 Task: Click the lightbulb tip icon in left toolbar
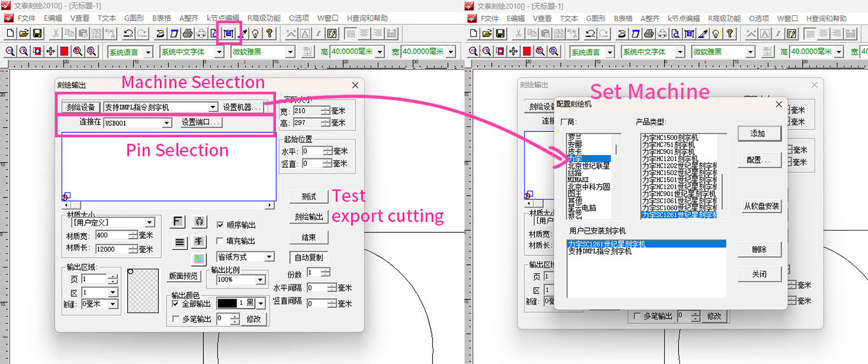255,33
